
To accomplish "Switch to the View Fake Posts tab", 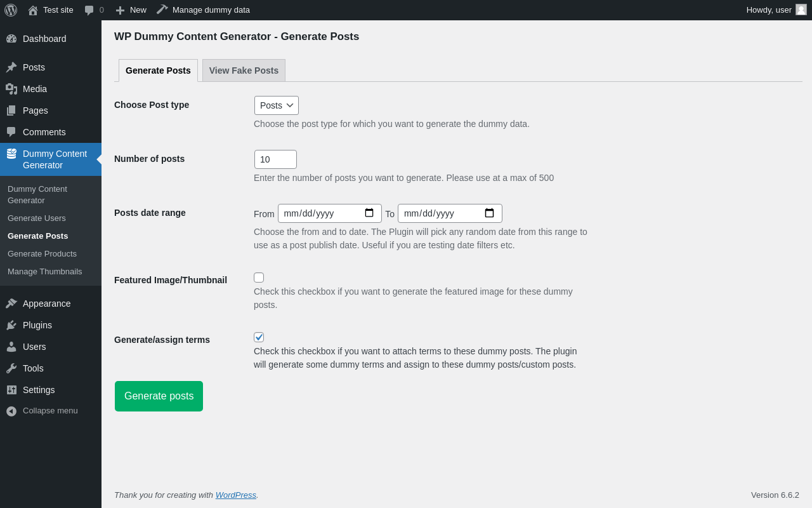I will click(x=244, y=70).
